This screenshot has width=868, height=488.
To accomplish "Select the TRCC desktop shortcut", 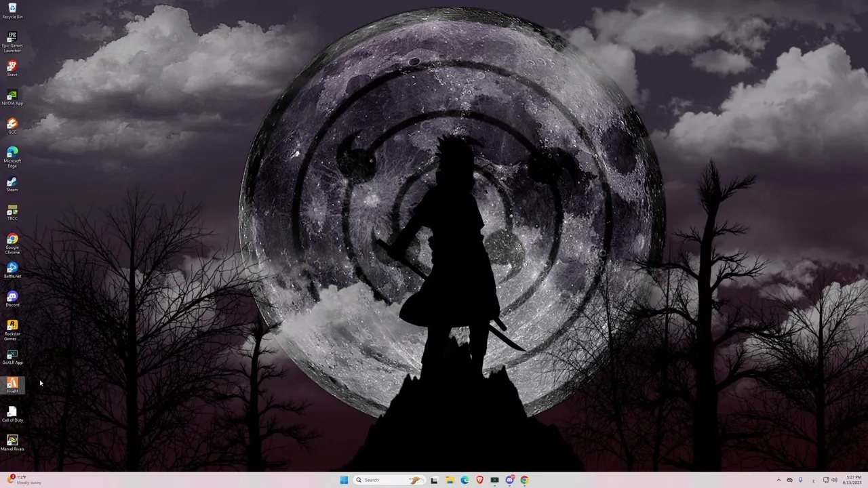I will tap(12, 213).
